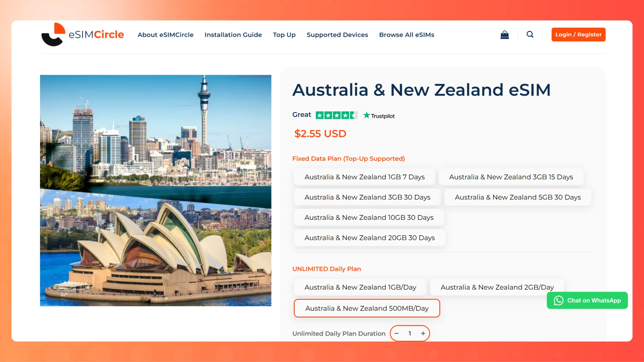644x362 pixels.
Task: Click the Trustpilot star logo
Action: click(379, 116)
